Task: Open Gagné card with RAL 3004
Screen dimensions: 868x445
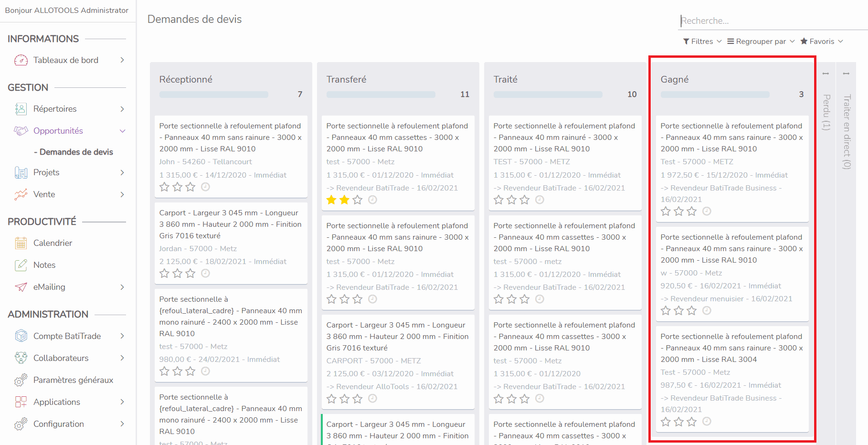Action: [732, 379]
